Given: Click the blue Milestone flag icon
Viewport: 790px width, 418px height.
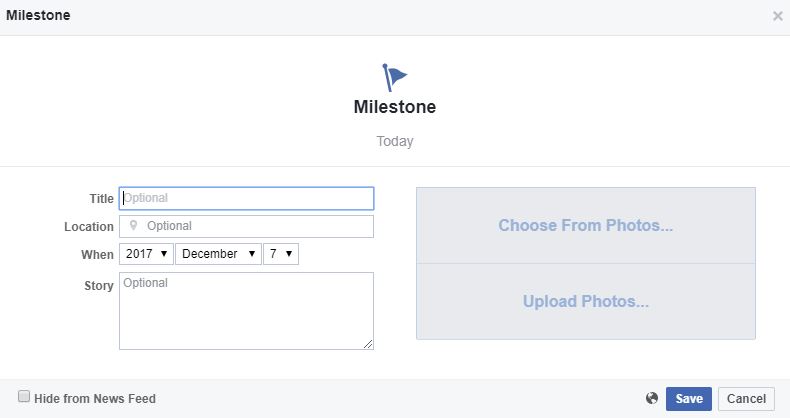Looking at the screenshot, I should click(394, 78).
